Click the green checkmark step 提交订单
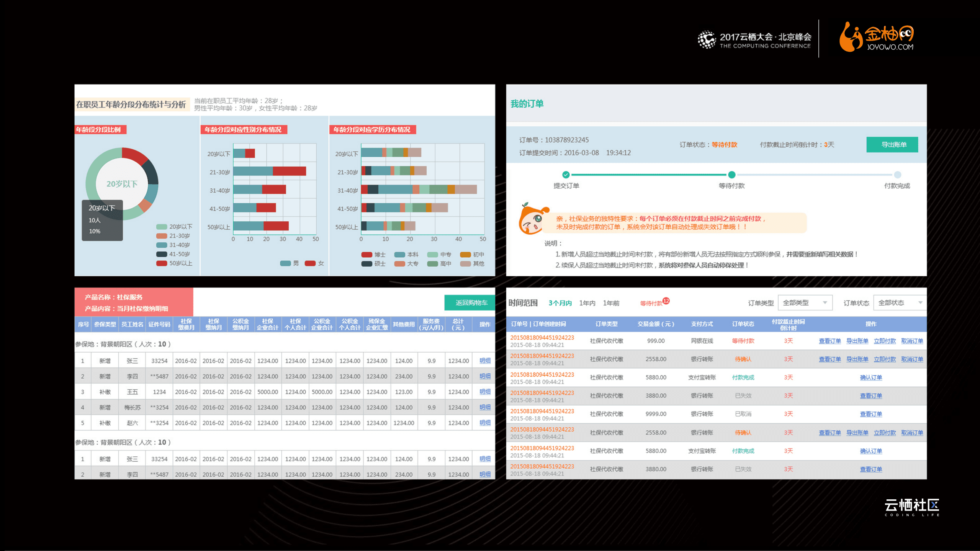This screenshot has height=551, width=980. [566, 175]
